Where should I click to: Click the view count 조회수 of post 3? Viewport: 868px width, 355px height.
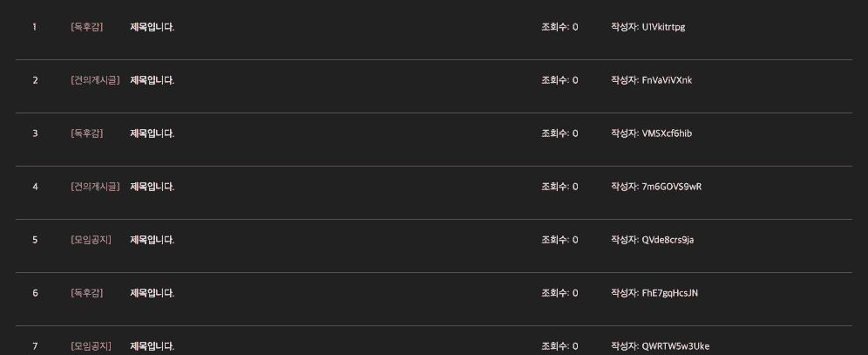559,133
